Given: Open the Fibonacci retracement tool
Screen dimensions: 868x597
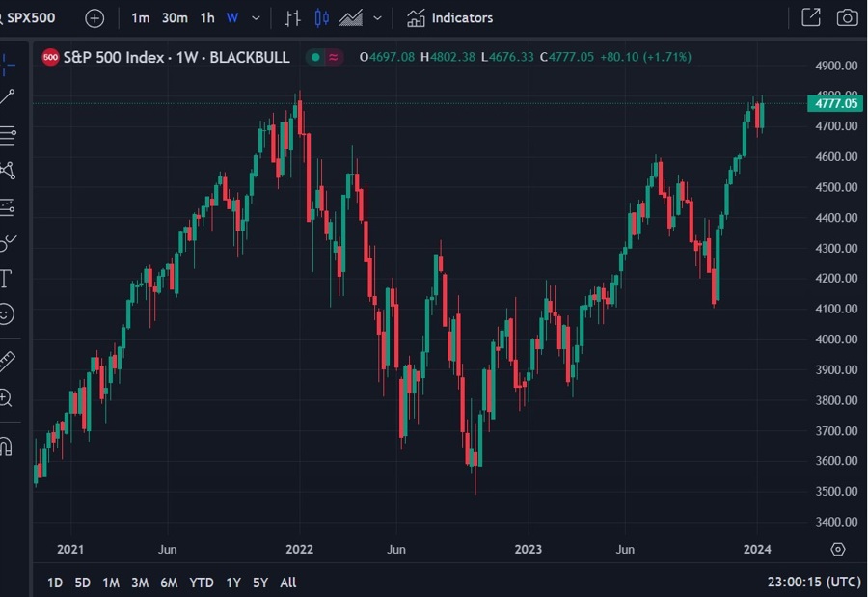Looking at the screenshot, I should click(x=8, y=134).
